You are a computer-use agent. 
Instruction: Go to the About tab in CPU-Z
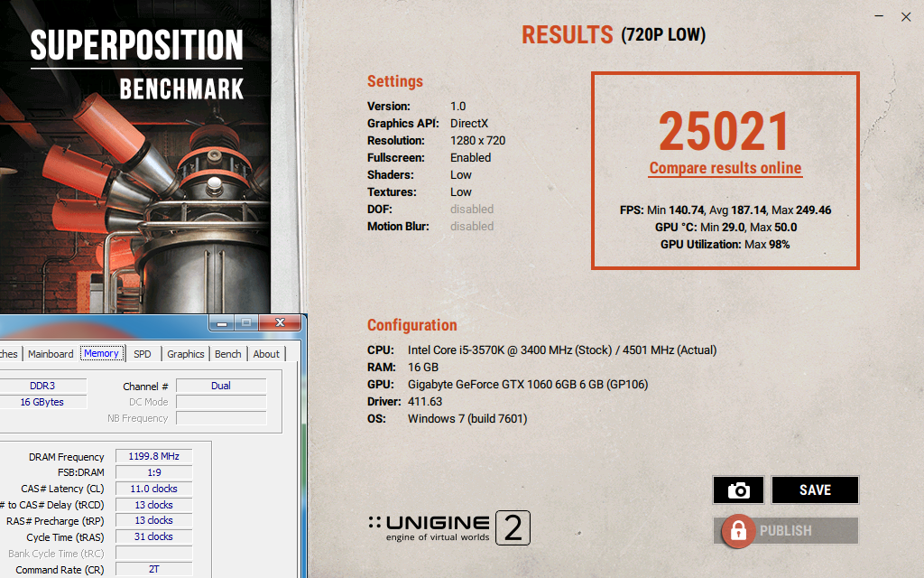coord(266,354)
